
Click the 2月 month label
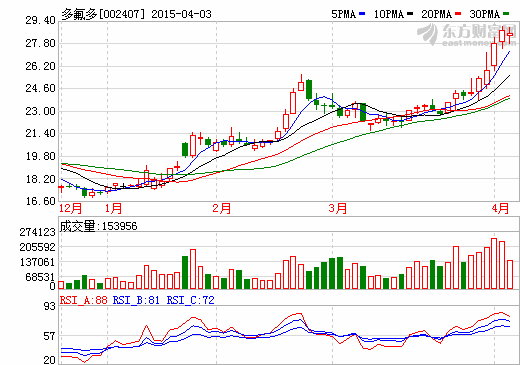[222, 209]
